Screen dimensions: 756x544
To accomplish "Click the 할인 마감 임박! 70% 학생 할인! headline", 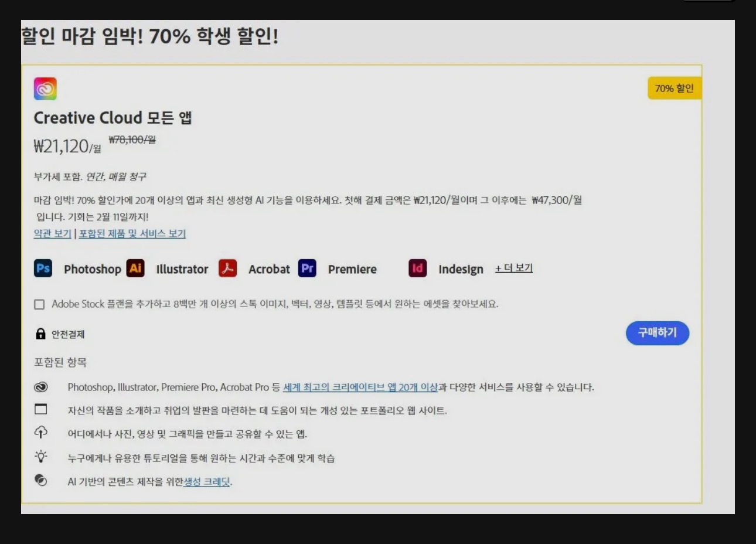I will coord(150,36).
